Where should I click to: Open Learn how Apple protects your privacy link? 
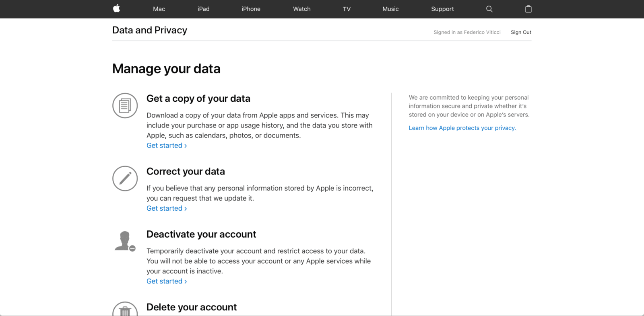pos(462,128)
